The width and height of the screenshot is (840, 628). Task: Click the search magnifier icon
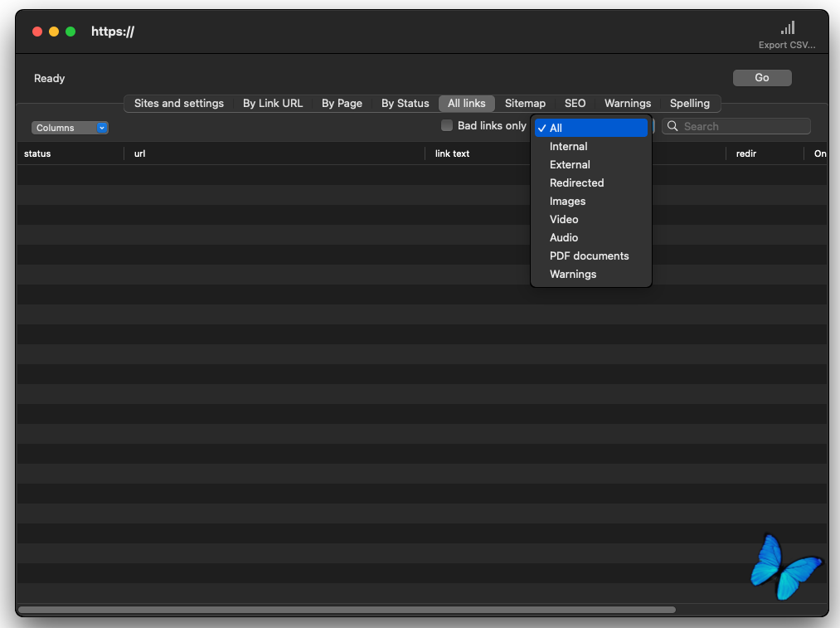(673, 127)
